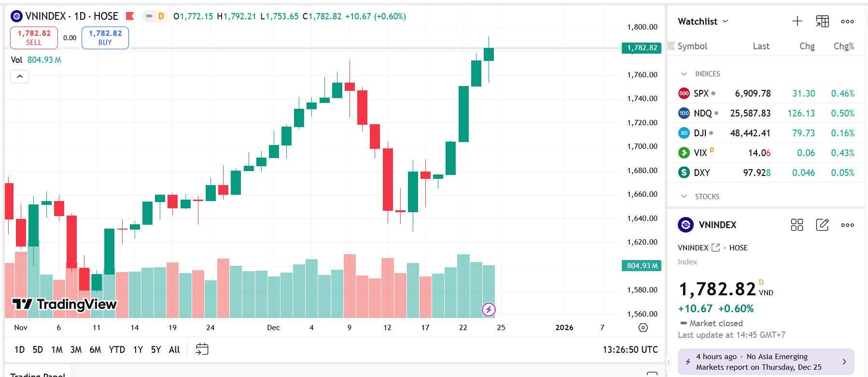Open the Watchlist grid layout icon
The width and height of the screenshot is (868, 377).
(x=822, y=21)
